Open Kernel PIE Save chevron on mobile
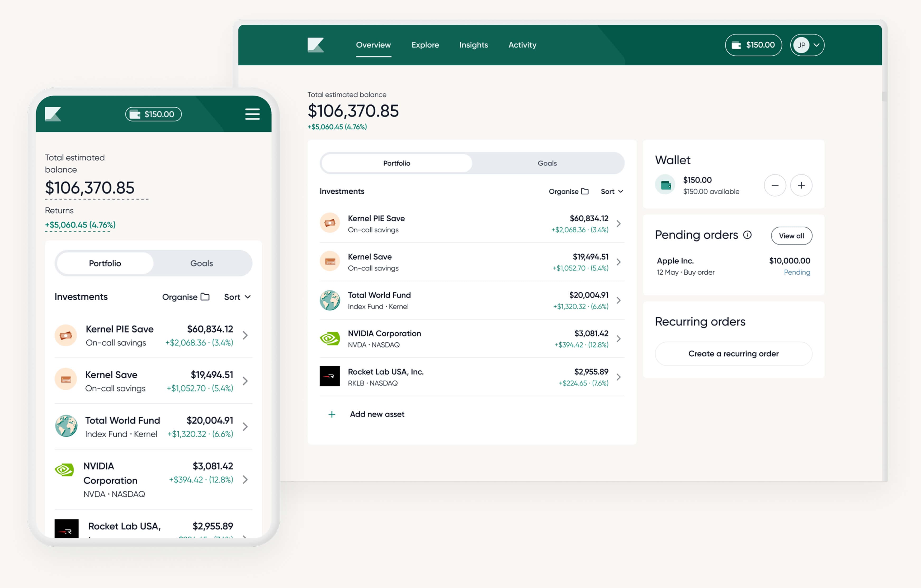Image resolution: width=921 pixels, height=588 pixels. coord(245,335)
